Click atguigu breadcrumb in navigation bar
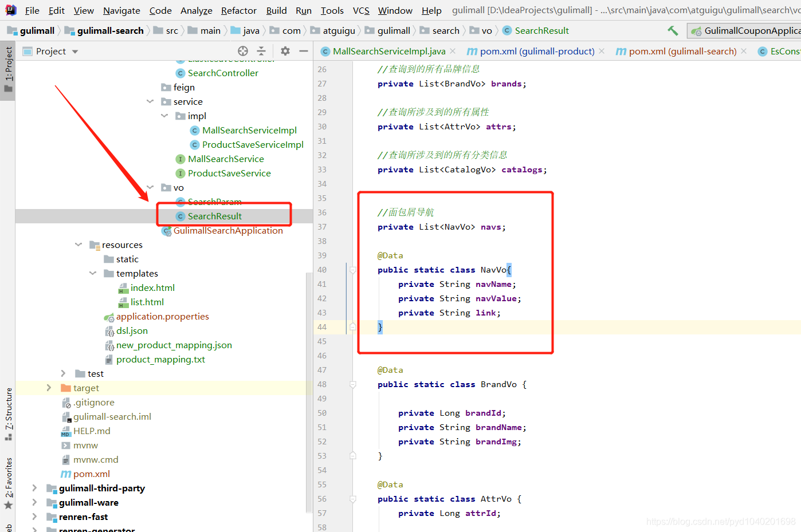The image size is (801, 532). tap(333, 30)
